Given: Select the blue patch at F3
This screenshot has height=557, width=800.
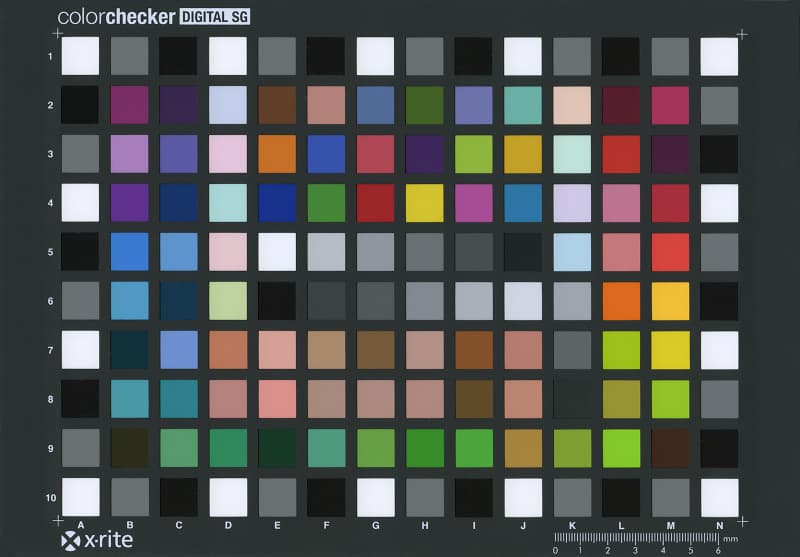Looking at the screenshot, I should [x=327, y=154].
